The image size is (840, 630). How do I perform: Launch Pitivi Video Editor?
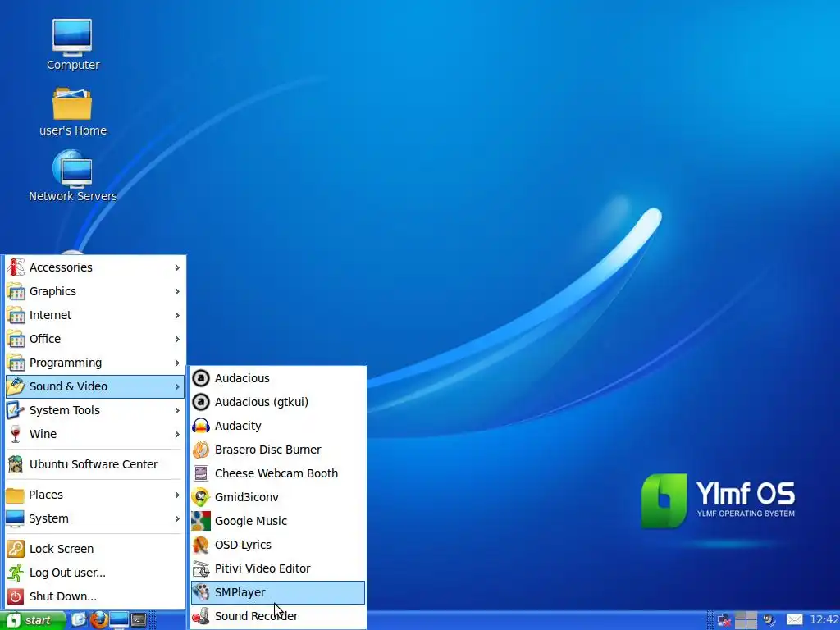coord(278,568)
